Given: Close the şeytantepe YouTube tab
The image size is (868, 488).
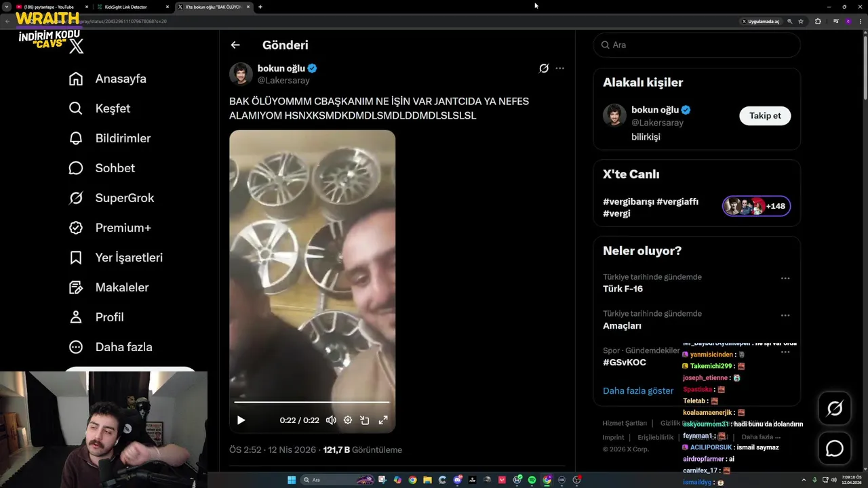Looking at the screenshot, I should point(87,7).
